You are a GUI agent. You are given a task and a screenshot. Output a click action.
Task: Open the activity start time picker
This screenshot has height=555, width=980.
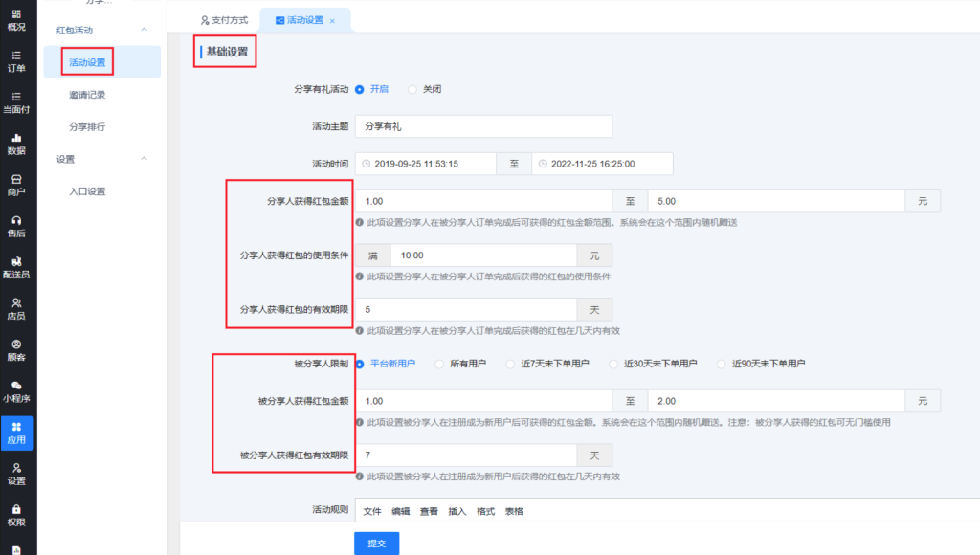(x=425, y=164)
